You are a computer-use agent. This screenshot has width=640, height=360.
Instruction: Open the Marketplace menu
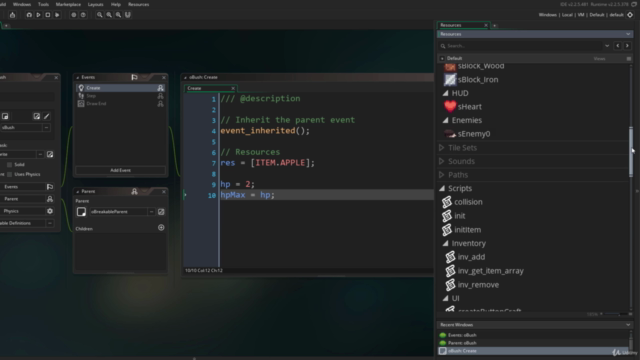point(68,4)
